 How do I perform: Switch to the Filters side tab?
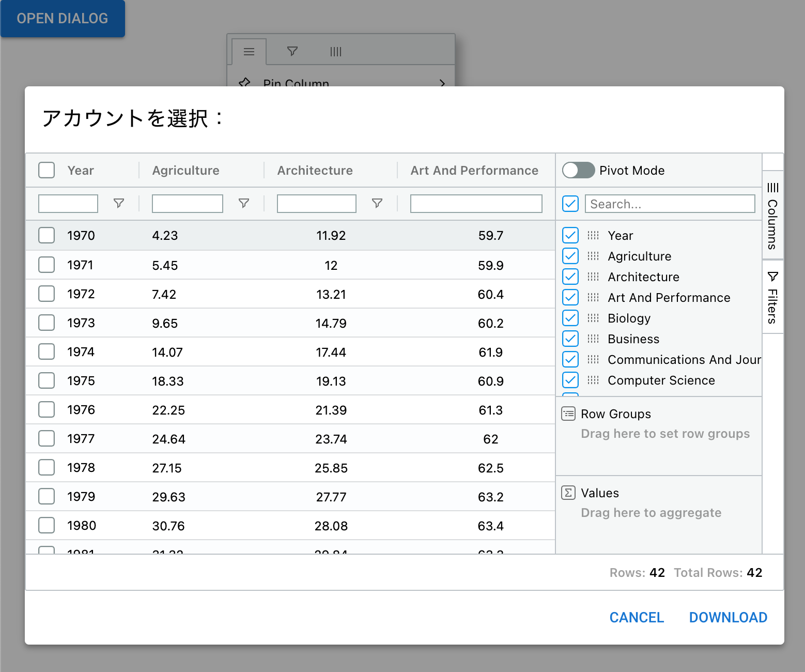pyautogui.click(x=772, y=297)
